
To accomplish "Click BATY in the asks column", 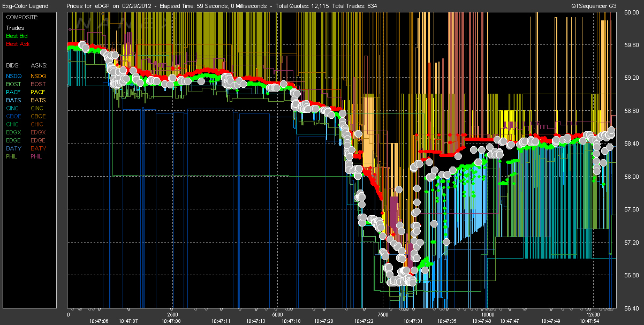I will click(x=39, y=148).
